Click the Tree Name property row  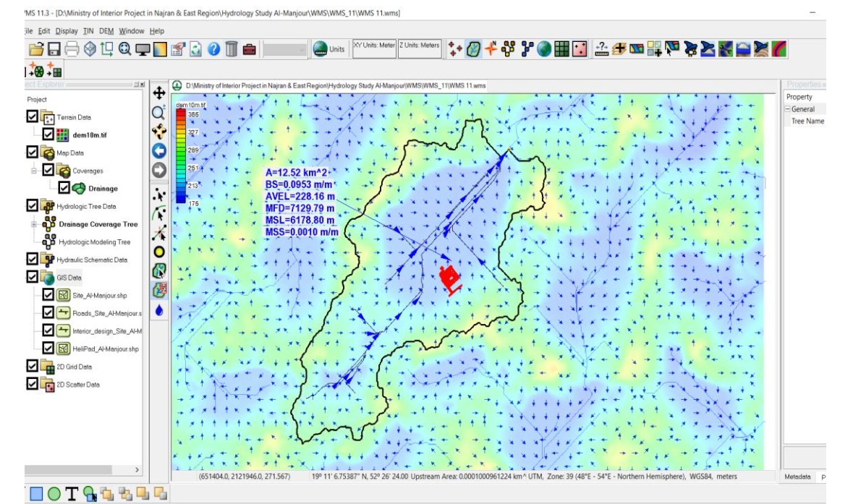point(805,121)
